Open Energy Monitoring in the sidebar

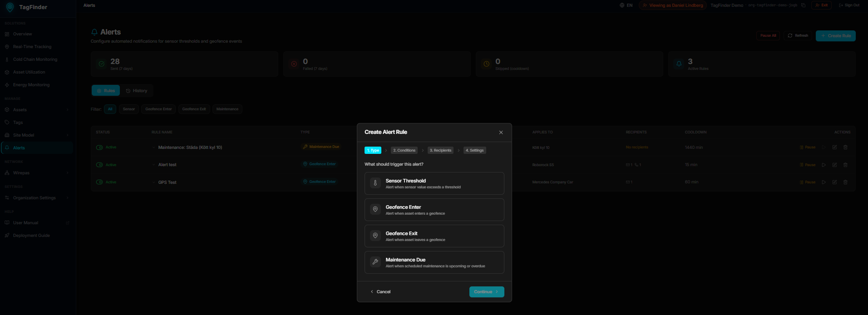point(36,85)
